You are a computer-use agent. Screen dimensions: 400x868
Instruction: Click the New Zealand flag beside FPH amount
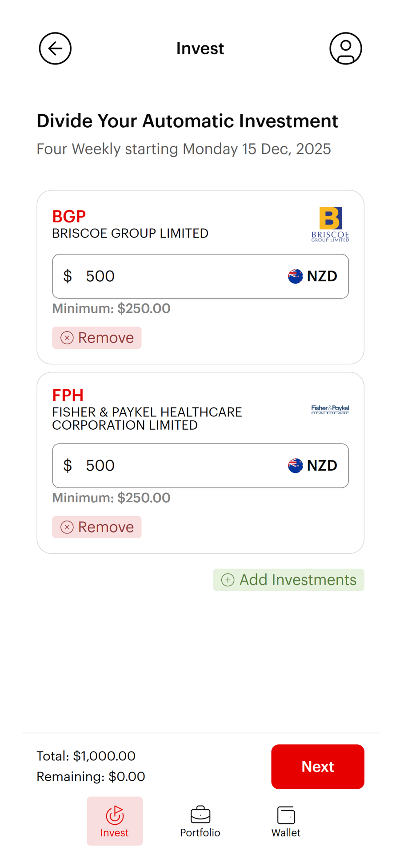coord(295,465)
